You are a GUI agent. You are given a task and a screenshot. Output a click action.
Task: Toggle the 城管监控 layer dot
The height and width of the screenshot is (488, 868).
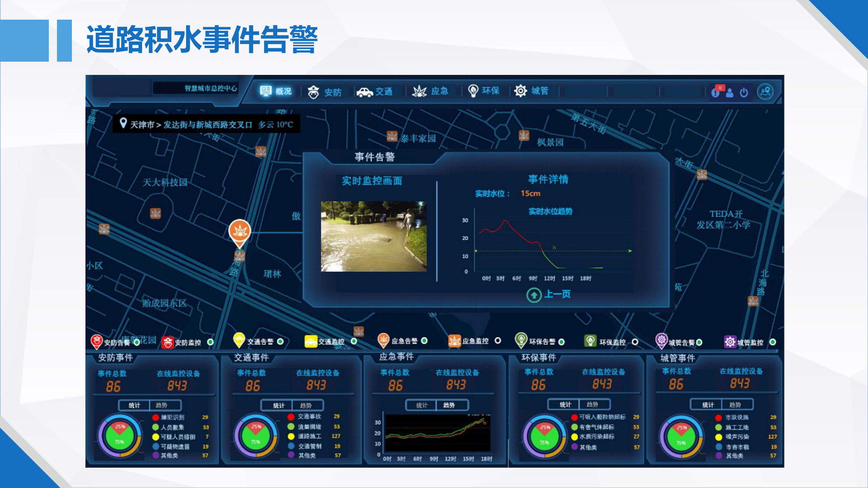tap(773, 342)
